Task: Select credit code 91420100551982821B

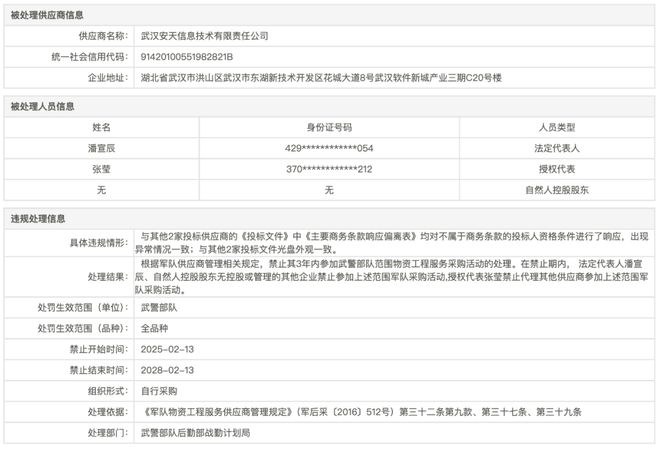Action: click(187, 57)
